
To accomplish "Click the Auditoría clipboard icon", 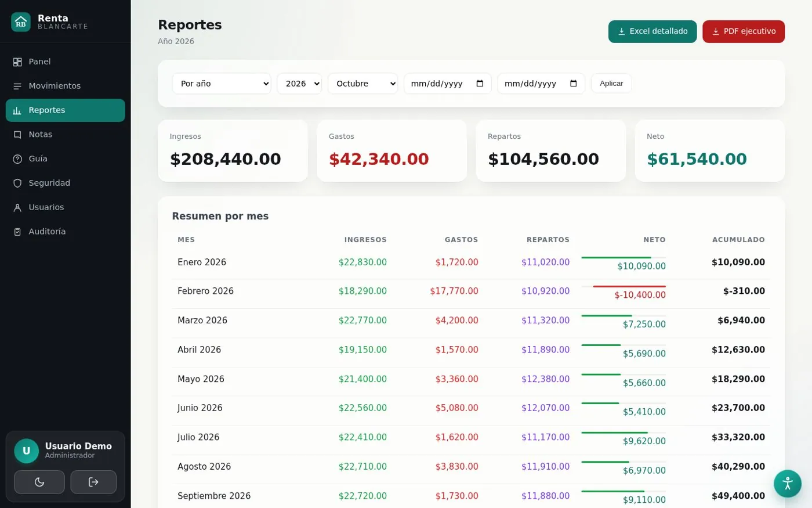I will click(17, 232).
